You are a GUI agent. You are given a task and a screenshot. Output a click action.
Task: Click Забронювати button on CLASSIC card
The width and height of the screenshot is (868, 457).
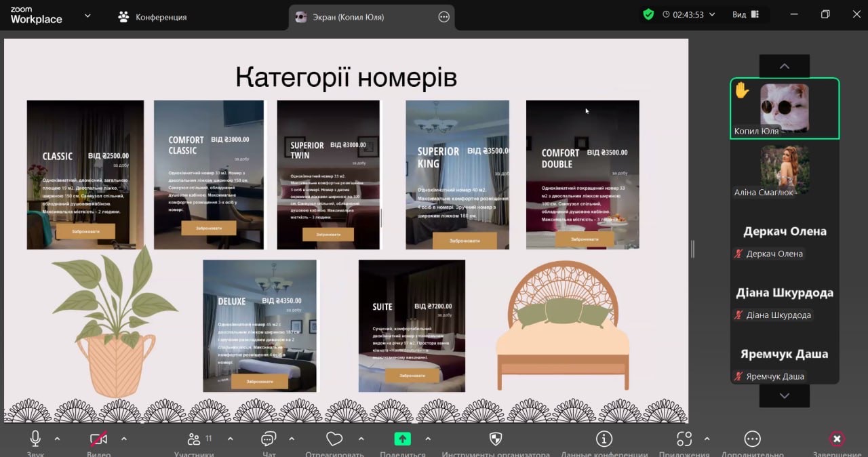[85, 231]
